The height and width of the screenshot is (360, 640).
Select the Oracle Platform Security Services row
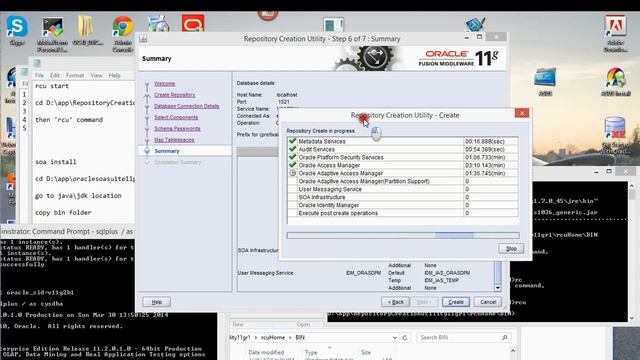tap(403, 157)
